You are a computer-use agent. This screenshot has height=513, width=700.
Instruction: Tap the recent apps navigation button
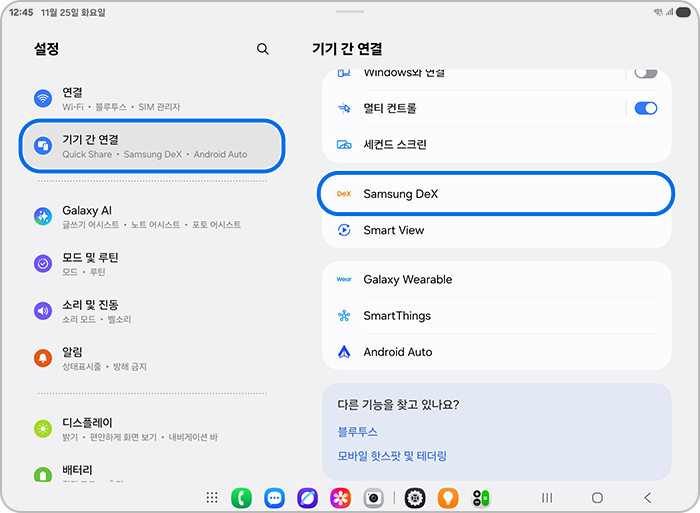click(x=547, y=497)
